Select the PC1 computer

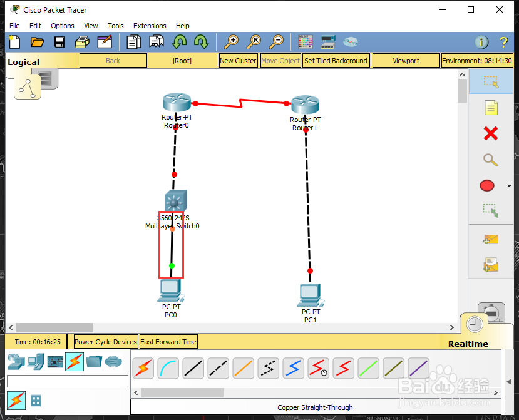coord(310,295)
